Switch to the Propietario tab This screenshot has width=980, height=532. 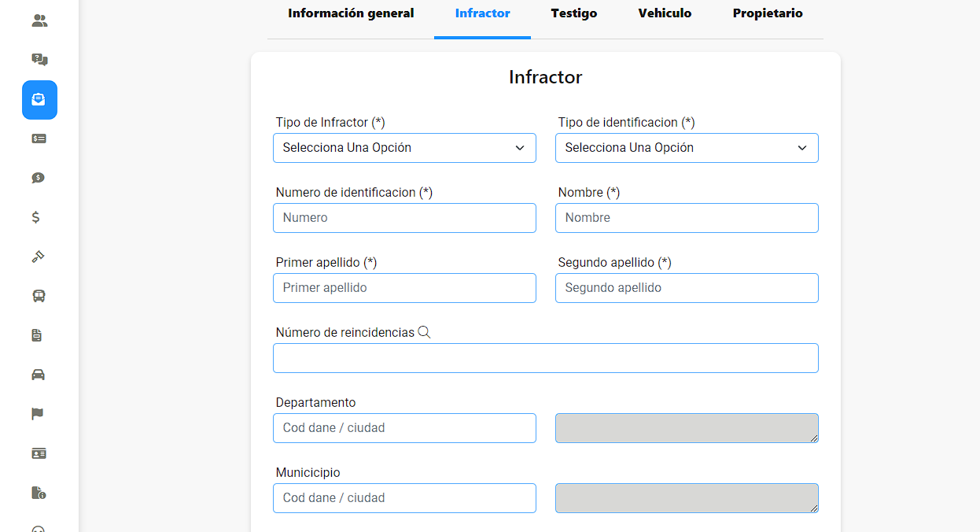pyautogui.click(x=768, y=13)
